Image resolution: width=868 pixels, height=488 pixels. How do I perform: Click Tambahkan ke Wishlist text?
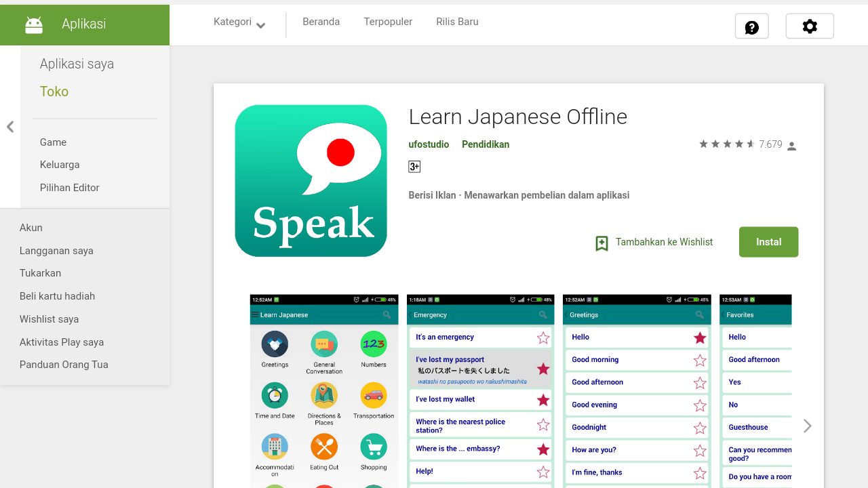(x=665, y=242)
